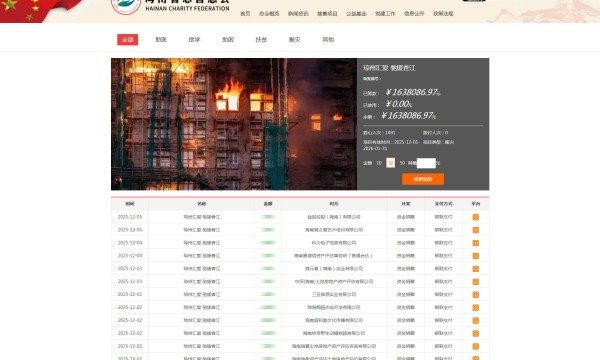The image size is (600, 360).
Task: Open platform icon in 评估咨询有限公司 row
Action: click(476, 346)
